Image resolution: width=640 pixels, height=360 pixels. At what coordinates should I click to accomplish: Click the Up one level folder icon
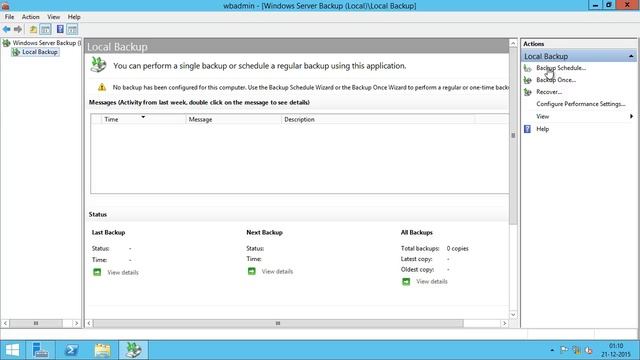(x=33, y=29)
